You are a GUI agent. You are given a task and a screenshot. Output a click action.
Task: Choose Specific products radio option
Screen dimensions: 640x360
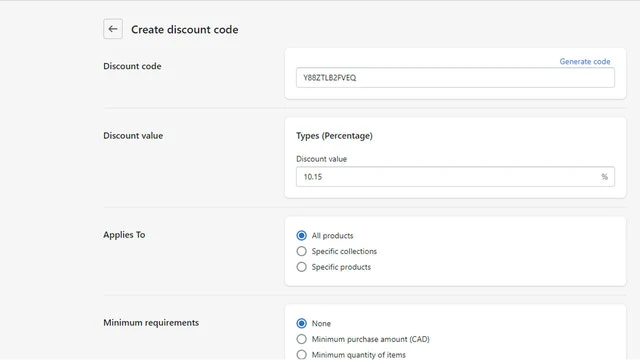click(x=301, y=267)
